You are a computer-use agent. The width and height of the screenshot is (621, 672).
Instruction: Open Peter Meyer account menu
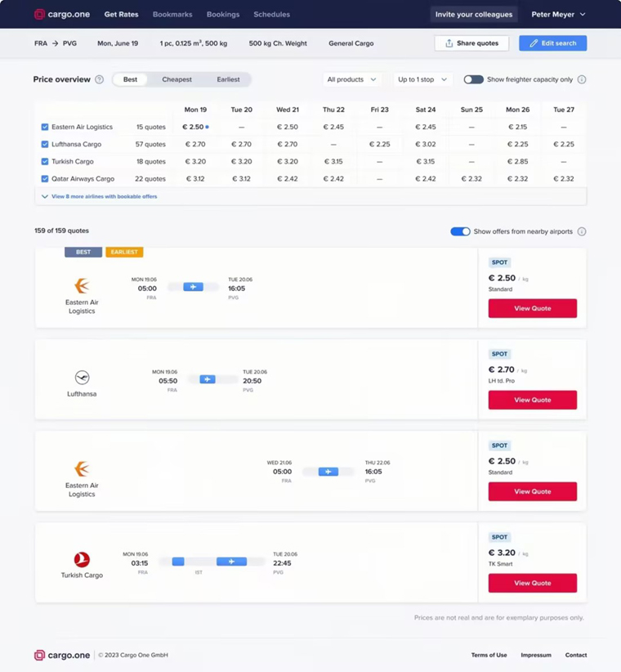(x=558, y=14)
